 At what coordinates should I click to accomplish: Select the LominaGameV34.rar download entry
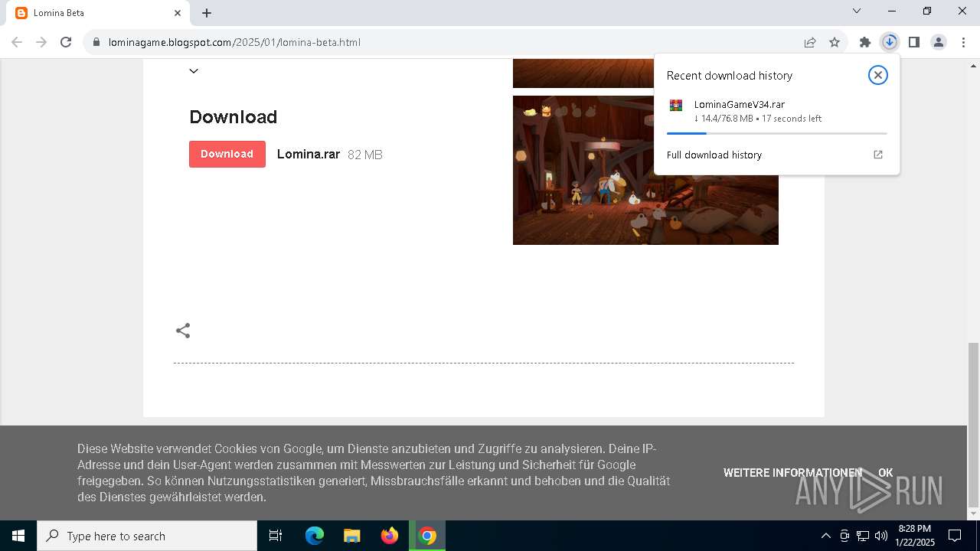coord(776,111)
